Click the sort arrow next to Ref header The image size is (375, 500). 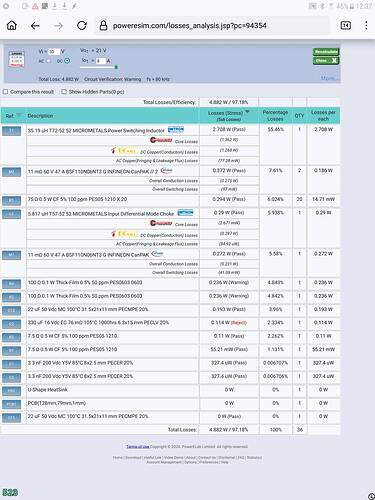[x=19, y=115]
